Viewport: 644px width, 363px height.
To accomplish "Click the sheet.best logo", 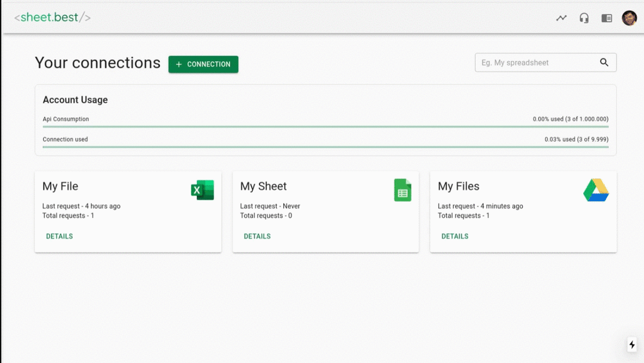I will [x=52, y=17].
